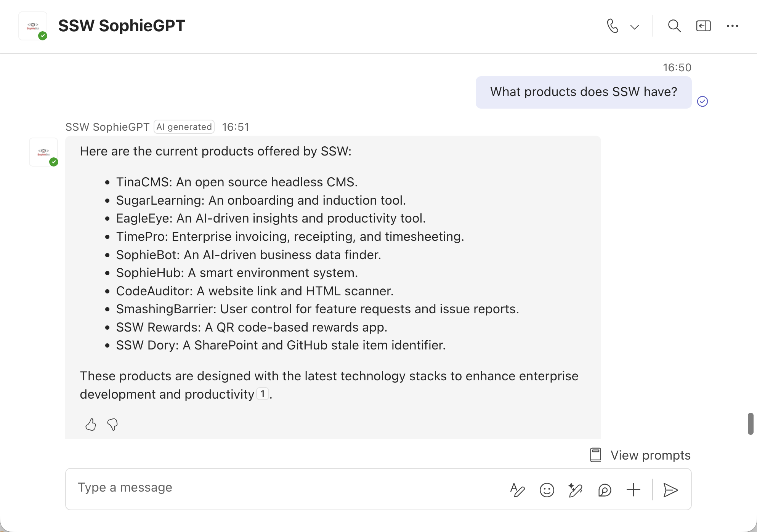Click the pop-out chat panel icon
Screen dimensions: 757x532
[703, 26]
